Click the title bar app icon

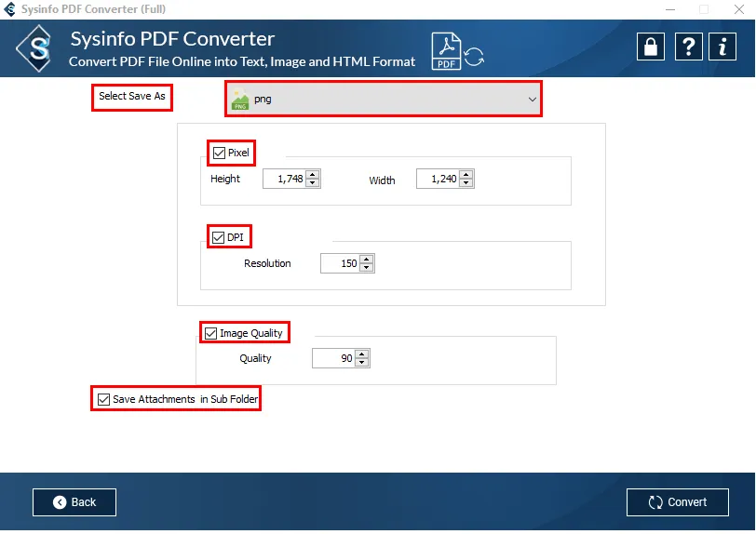9,9
